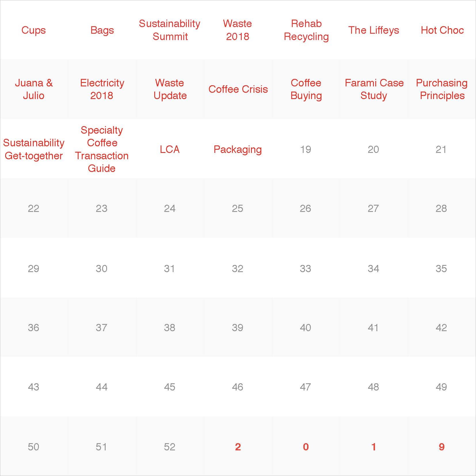Open the Sustainability Get-together entry
476x476 pixels.
coord(34,149)
